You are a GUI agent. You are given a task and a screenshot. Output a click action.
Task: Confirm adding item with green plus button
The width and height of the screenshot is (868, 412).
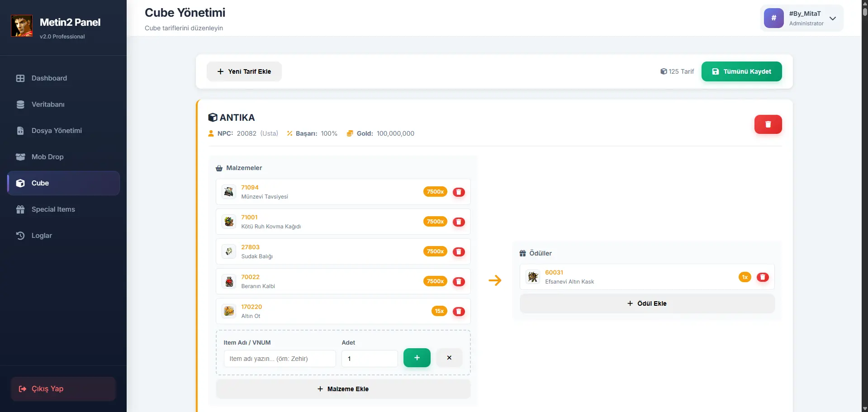[417, 358]
